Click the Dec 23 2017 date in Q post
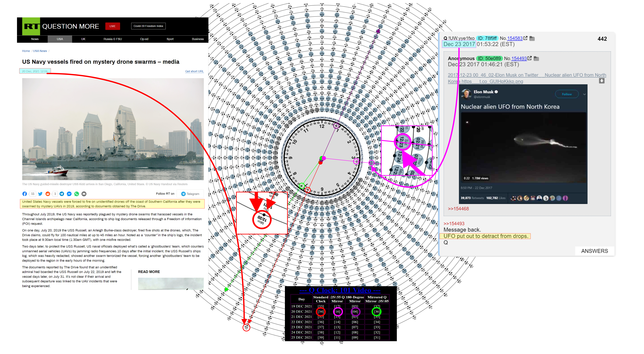This screenshot has width=644, height=354. coord(459,44)
